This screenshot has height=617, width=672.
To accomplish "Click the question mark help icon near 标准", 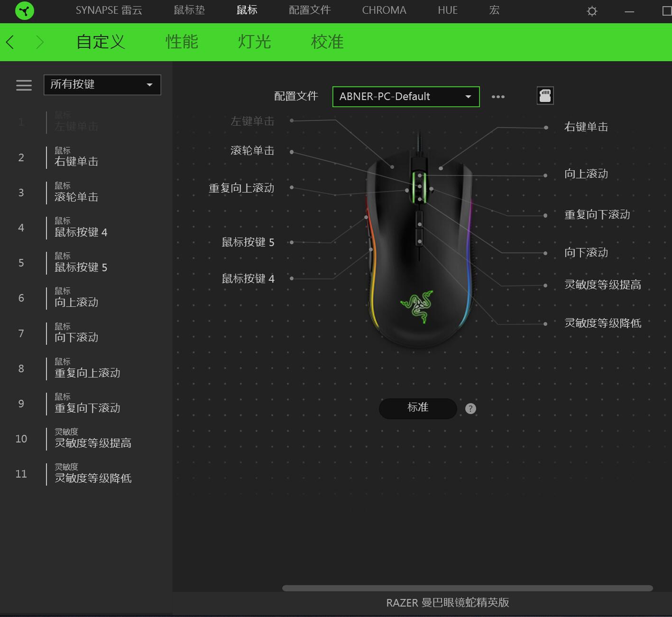I will pos(470,408).
